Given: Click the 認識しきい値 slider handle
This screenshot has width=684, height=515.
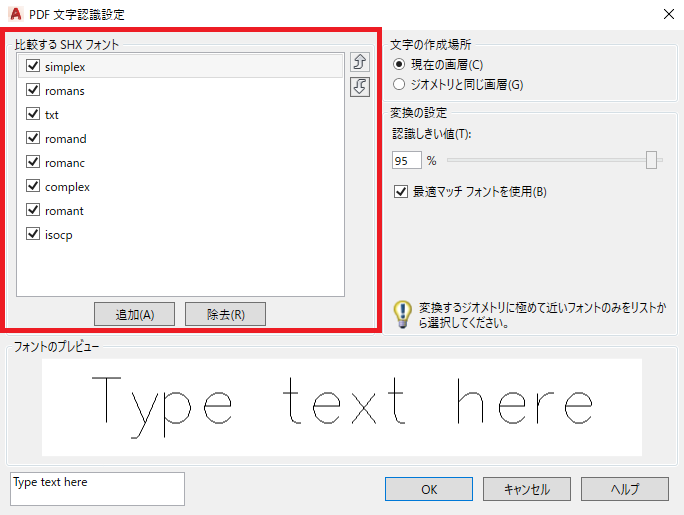Looking at the screenshot, I should click(651, 160).
